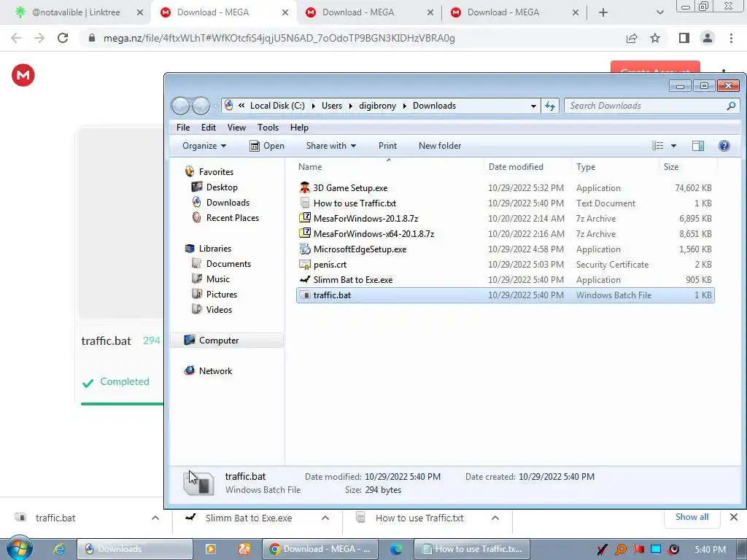Launch Internet Explorer from taskbar
The height and width of the screenshot is (560, 747).
click(59, 548)
